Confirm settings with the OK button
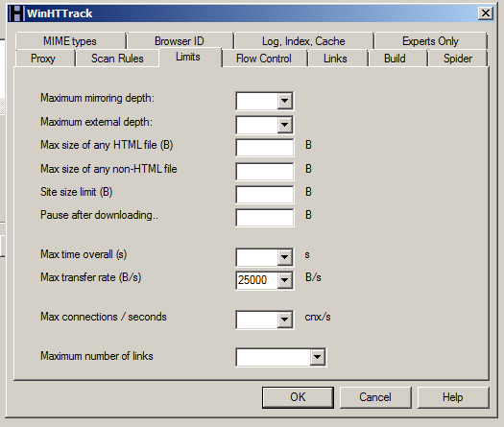This screenshot has height=427, width=504. [298, 397]
